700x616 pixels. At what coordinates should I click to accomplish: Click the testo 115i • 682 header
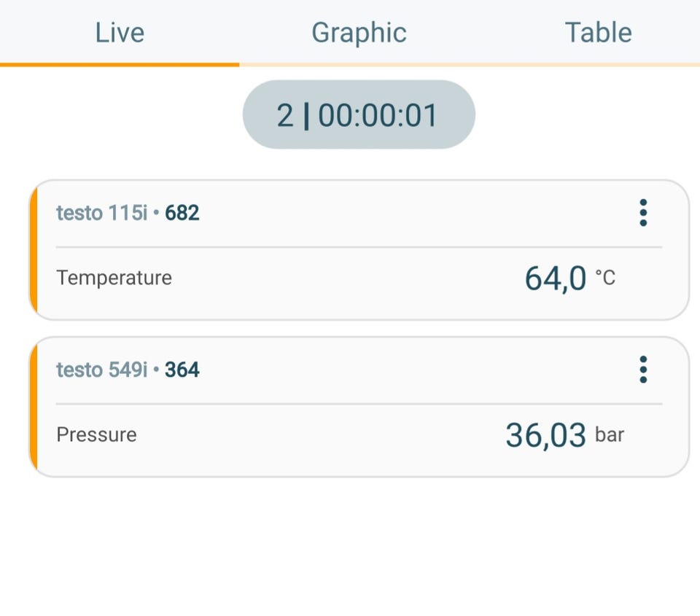(x=128, y=213)
